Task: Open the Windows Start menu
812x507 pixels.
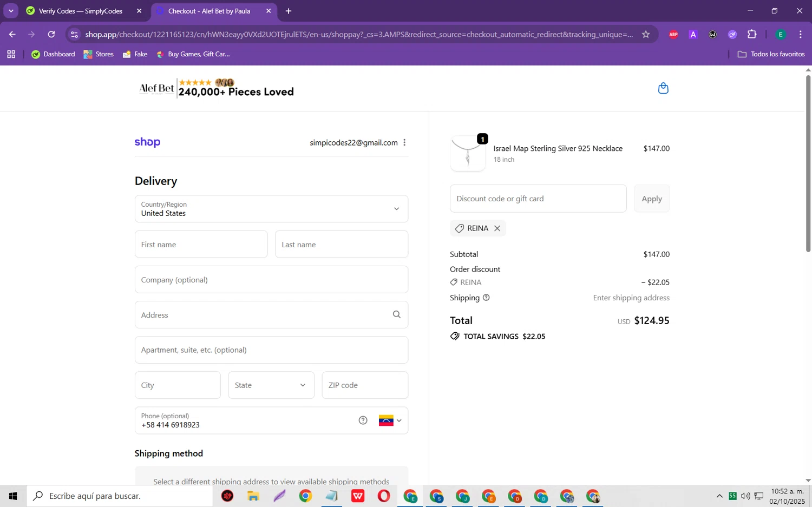Action: pyautogui.click(x=13, y=496)
